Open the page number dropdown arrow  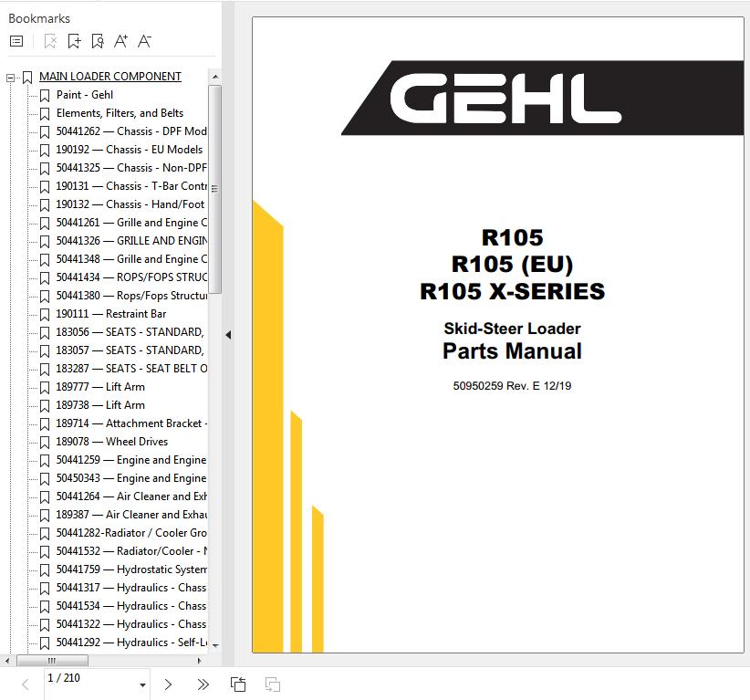click(x=142, y=685)
